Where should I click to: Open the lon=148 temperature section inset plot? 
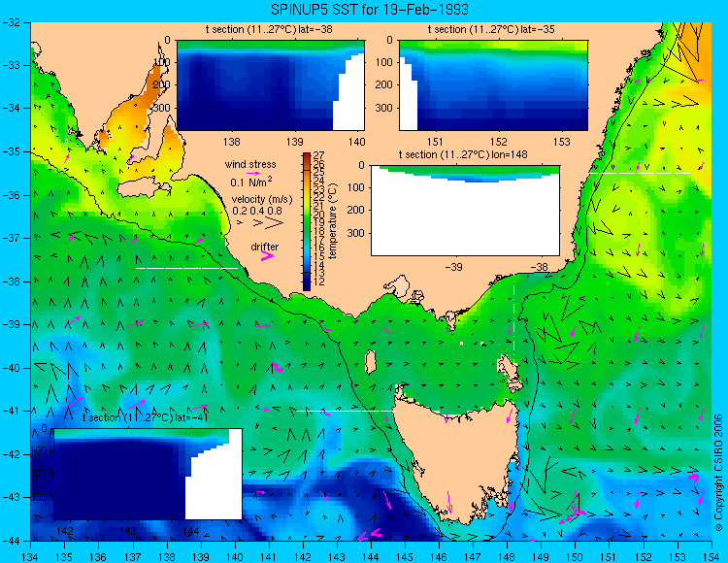click(x=466, y=211)
